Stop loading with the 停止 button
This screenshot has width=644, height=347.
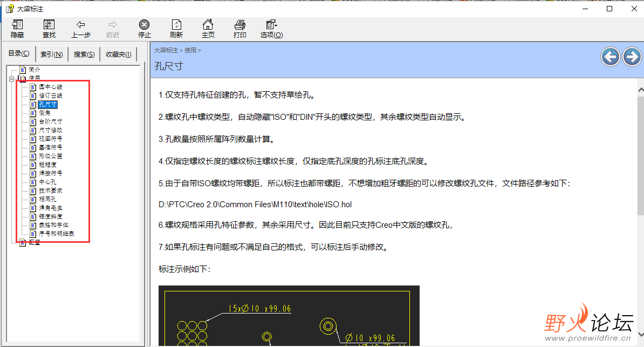[x=144, y=29]
